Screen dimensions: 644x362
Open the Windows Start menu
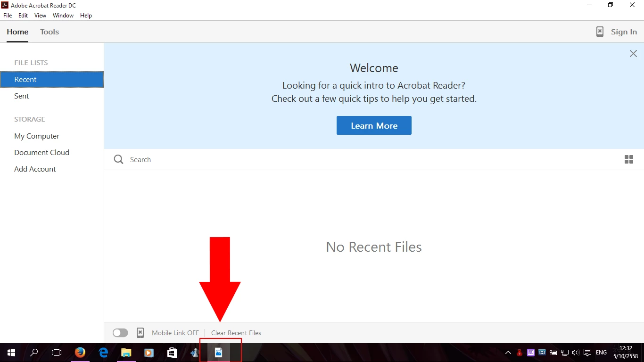11,353
